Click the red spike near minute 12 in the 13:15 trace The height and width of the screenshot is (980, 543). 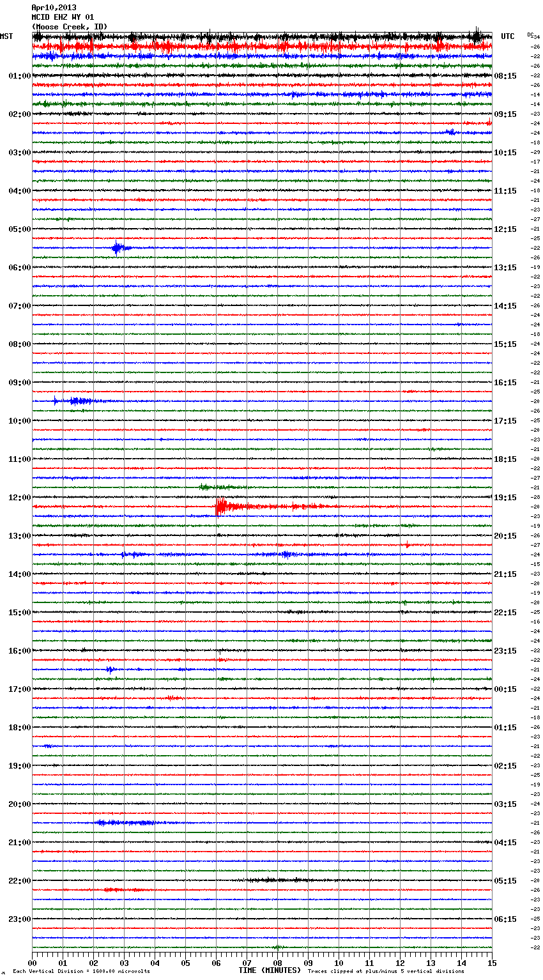408,545
